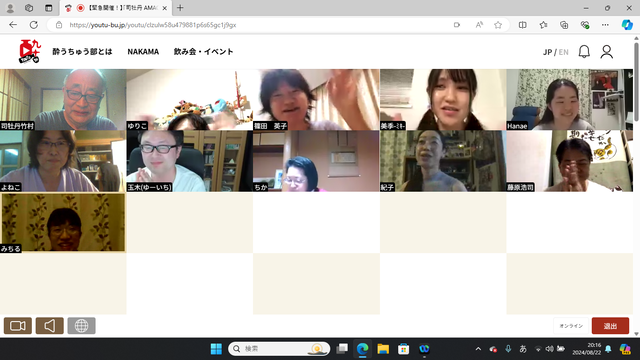Click the globe language button
Screen dimensions: 640x360
(x=81, y=326)
